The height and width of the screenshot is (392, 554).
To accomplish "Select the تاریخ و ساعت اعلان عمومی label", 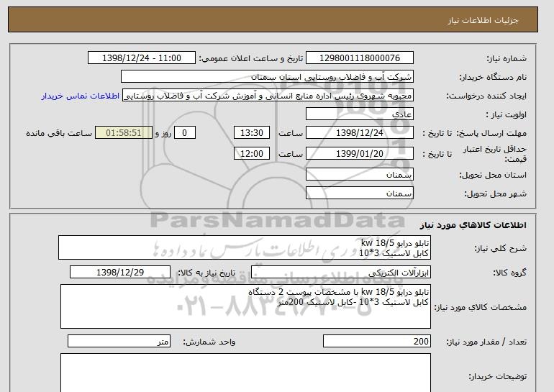I will (251, 58).
